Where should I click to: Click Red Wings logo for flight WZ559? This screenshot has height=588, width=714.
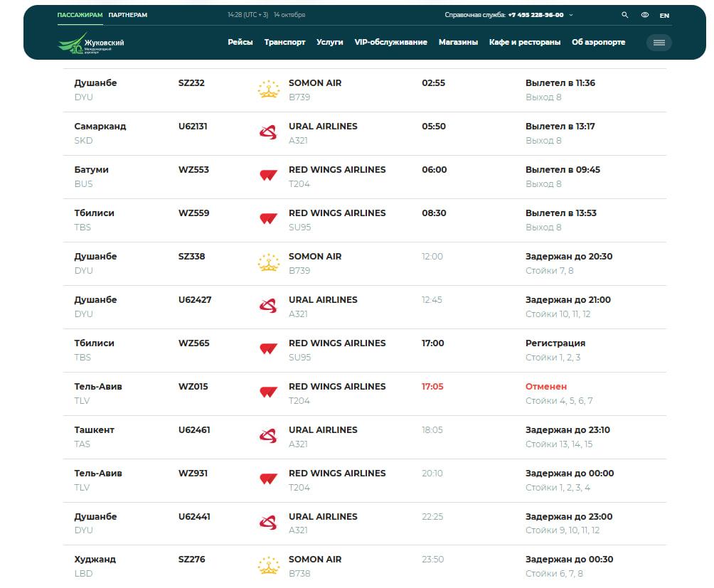[269, 218]
